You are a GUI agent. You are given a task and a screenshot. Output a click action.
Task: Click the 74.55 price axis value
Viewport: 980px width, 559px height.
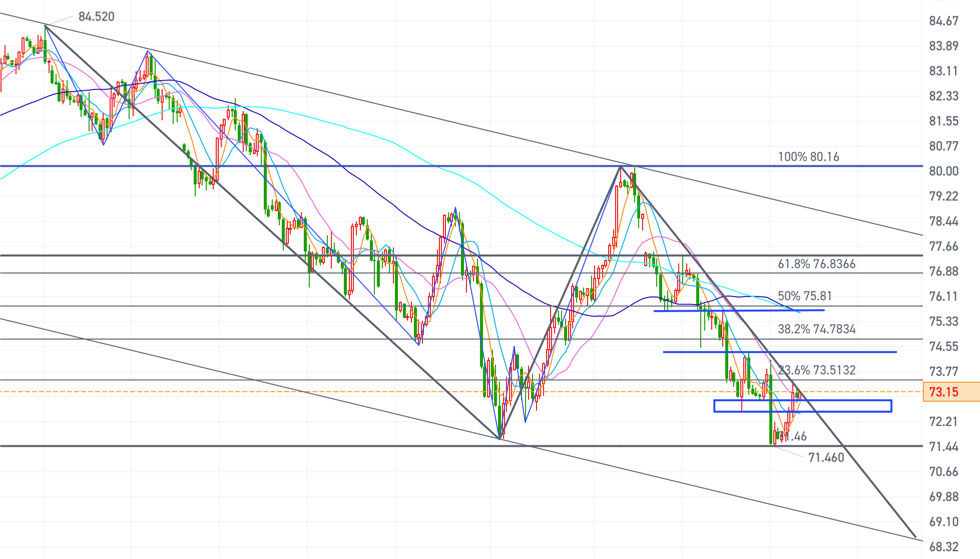click(943, 347)
